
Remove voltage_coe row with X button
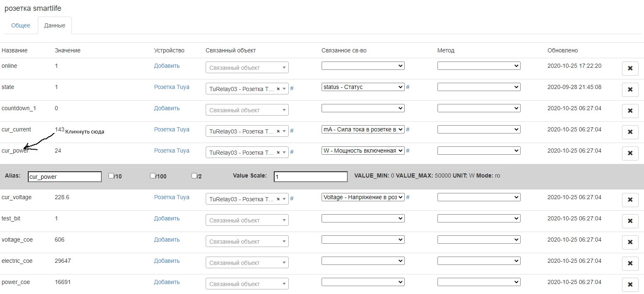coord(630,242)
